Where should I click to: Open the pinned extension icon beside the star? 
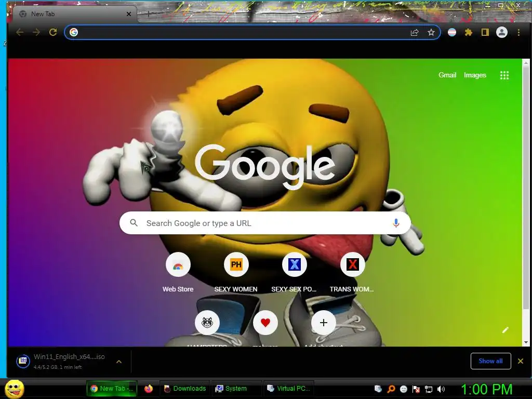(452, 32)
